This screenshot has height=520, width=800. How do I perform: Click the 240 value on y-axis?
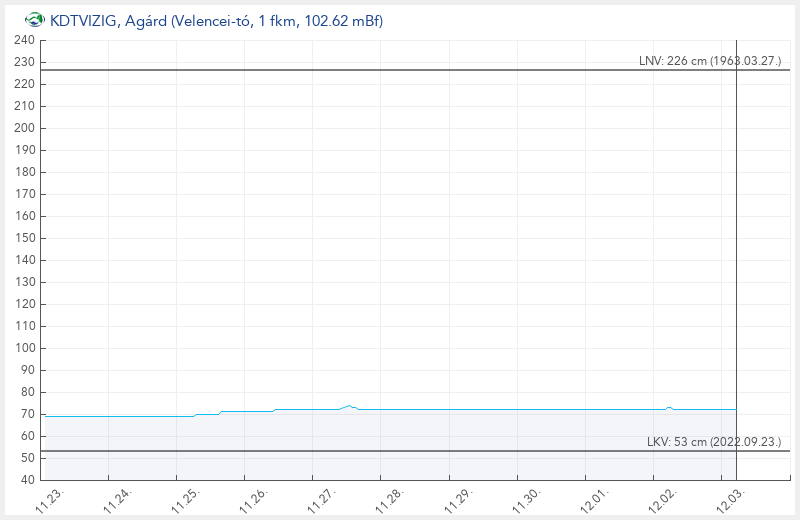tap(24, 40)
